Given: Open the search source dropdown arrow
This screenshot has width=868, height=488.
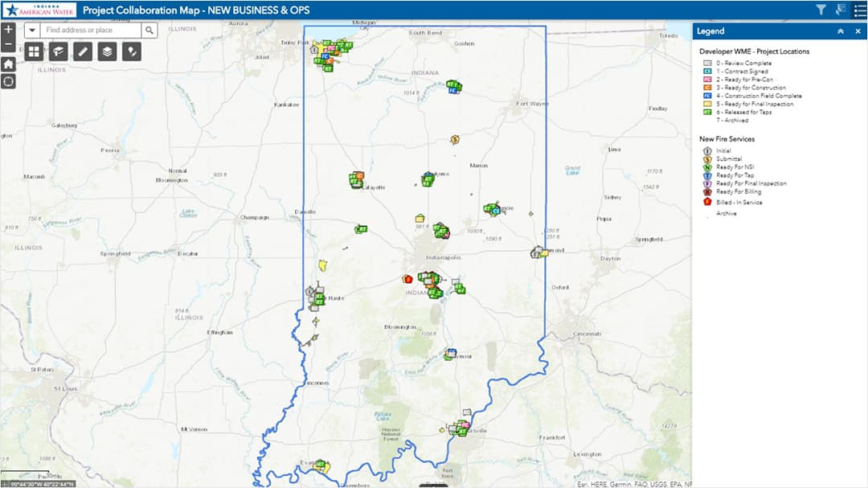Looking at the screenshot, I should pos(33,30).
